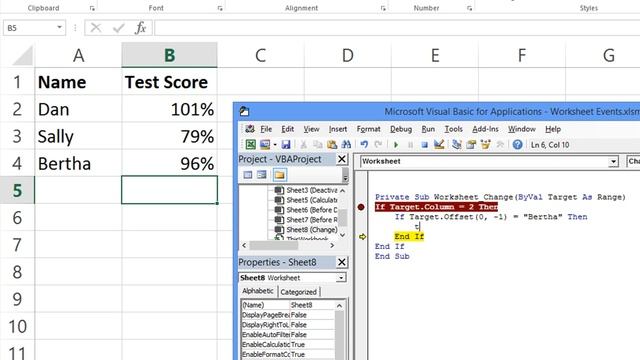Click the Insert UserForm toolbar icon
Screen dimensions: 640x360
(x=265, y=144)
